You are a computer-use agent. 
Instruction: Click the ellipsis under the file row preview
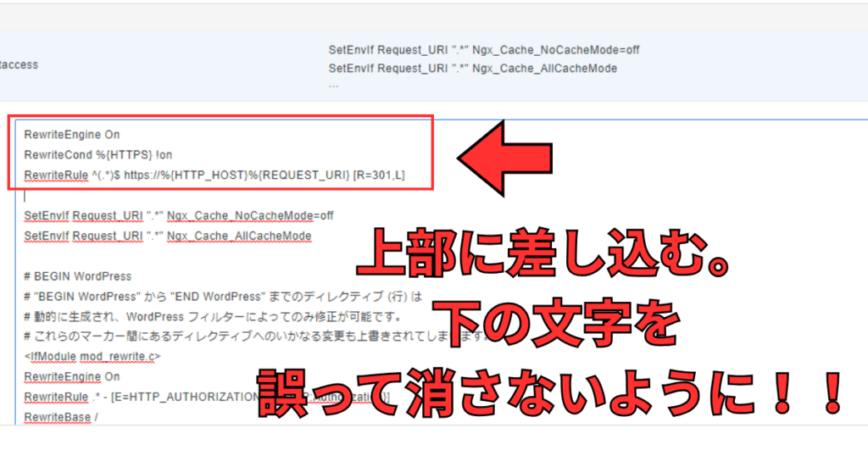334,85
